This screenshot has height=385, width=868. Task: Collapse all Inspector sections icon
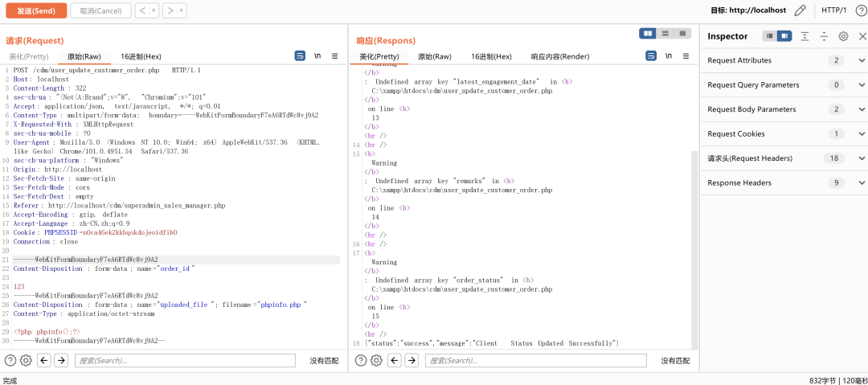(x=824, y=36)
